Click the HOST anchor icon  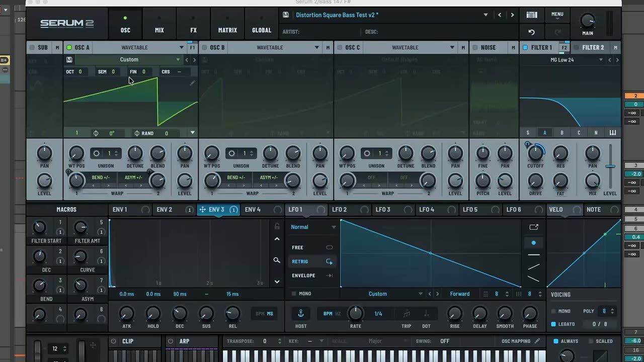(301, 314)
